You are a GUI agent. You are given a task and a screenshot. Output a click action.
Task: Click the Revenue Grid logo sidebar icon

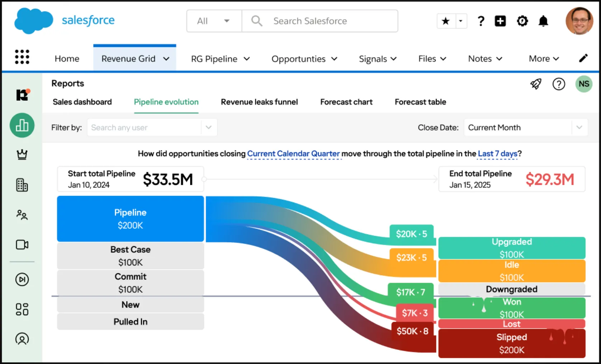tap(23, 95)
